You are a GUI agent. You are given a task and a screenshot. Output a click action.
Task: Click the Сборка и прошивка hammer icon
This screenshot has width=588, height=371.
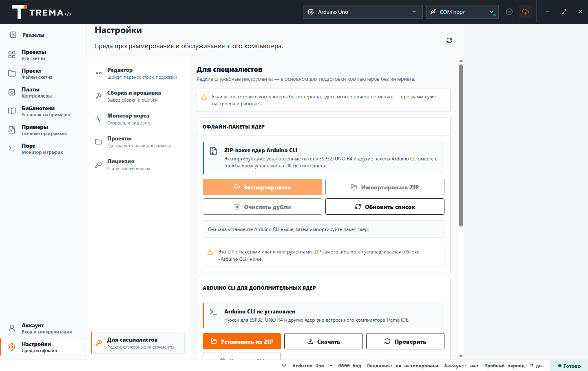tap(98, 96)
